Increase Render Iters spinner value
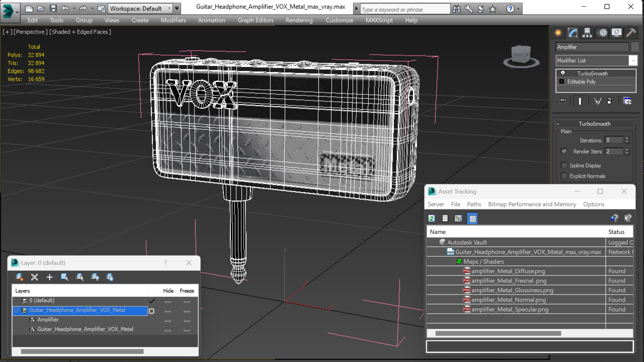The image size is (644, 362). (627, 149)
